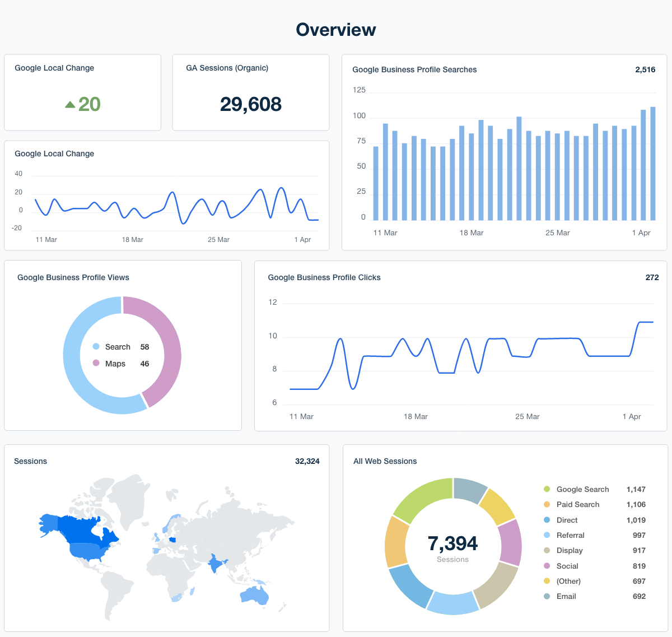Click the 32,324 sessions total
The width and height of the screenshot is (672, 637).
click(307, 461)
